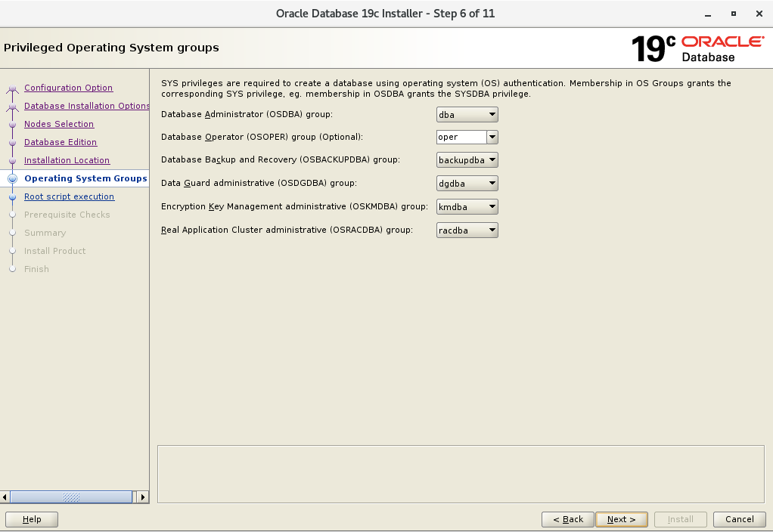Open the OSDBA group dropdown showing dba
The image size is (773, 532).
pyautogui.click(x=467, y=115)
